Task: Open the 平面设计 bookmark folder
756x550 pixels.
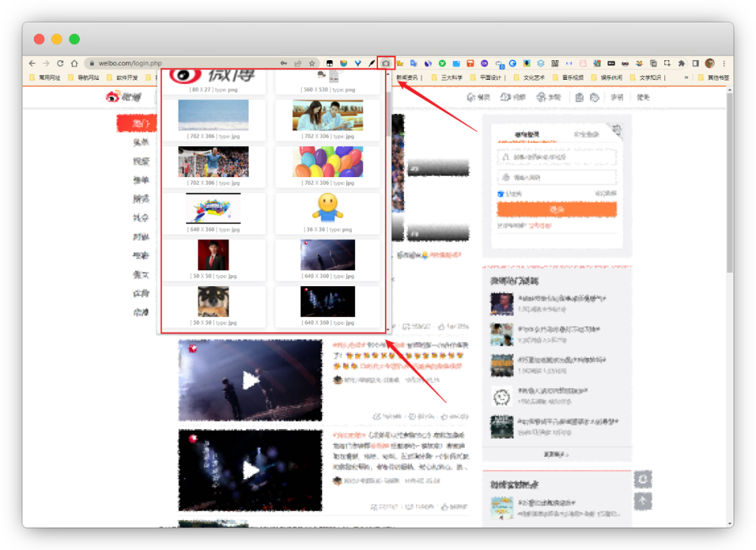Action: 486,77
